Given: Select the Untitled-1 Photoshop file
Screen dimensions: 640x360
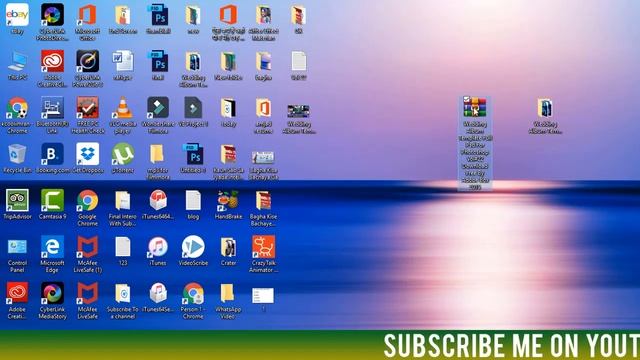Looking at the screenshot, I should 193,155.
